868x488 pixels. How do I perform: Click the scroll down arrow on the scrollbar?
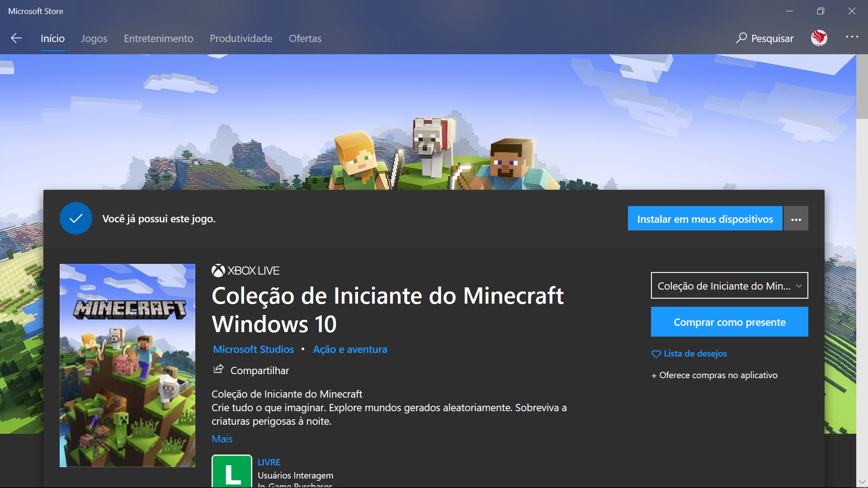(x=862, y=482)
